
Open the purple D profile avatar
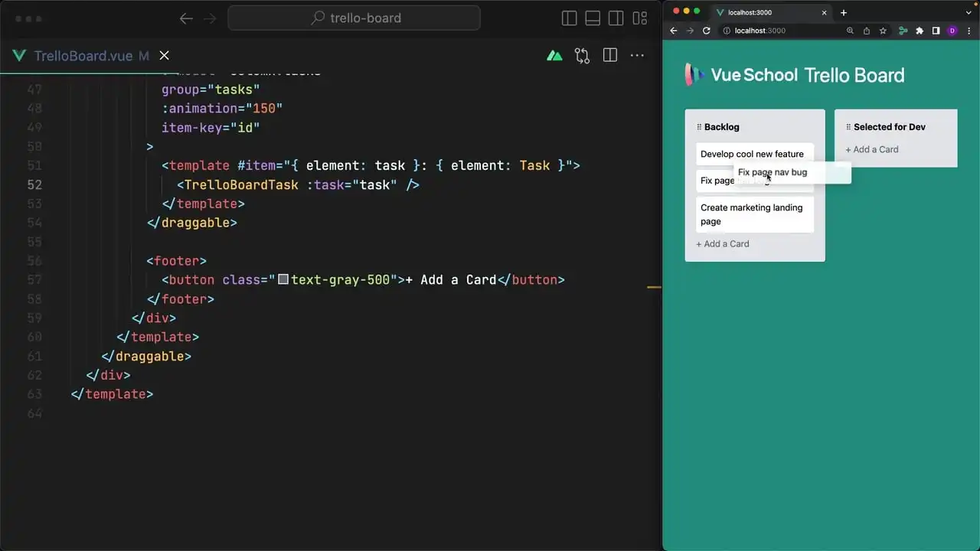[952, 31]
